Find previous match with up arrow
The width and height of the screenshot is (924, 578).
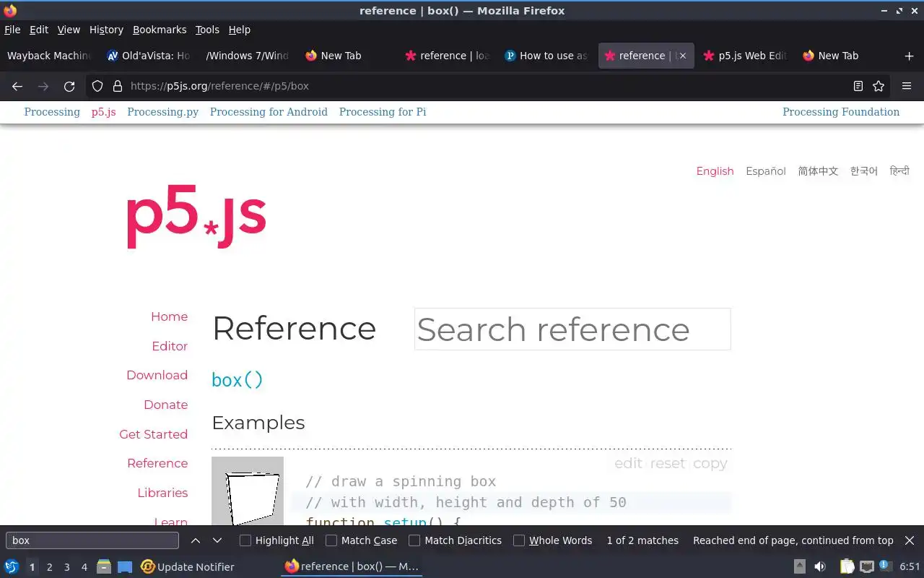(196, 540)
